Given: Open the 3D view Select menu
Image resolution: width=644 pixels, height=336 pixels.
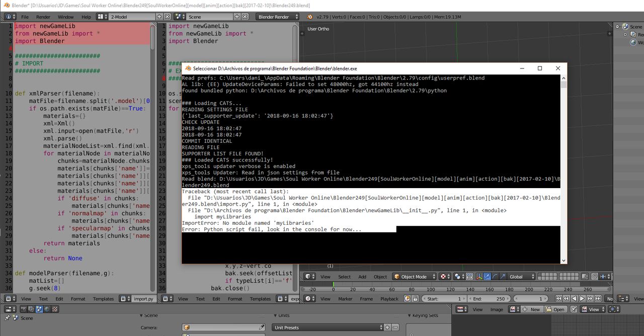Looking at the screenshot, I should pyautogui.click(x=344, y=277).
